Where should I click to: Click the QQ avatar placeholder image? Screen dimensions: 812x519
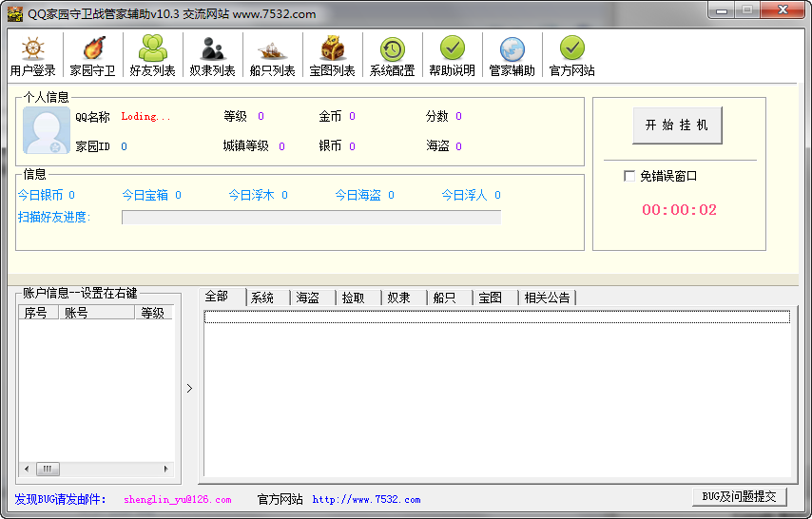pyautogui.click(x=47, y=130)
